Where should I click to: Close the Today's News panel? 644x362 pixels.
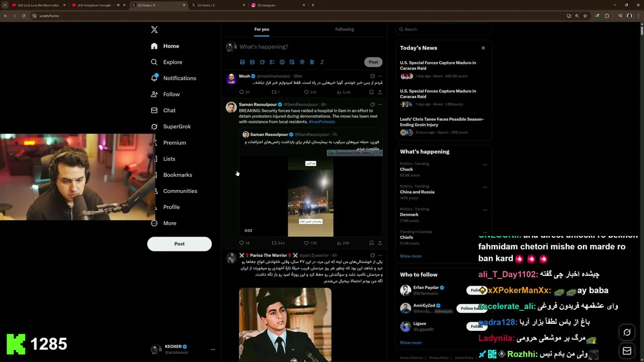coord(483,48)
